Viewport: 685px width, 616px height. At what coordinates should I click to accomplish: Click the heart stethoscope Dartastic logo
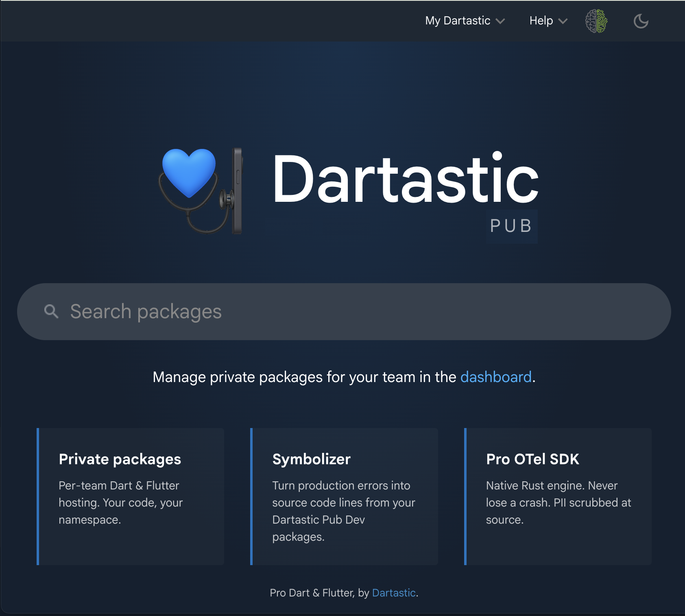pos(201,191)
